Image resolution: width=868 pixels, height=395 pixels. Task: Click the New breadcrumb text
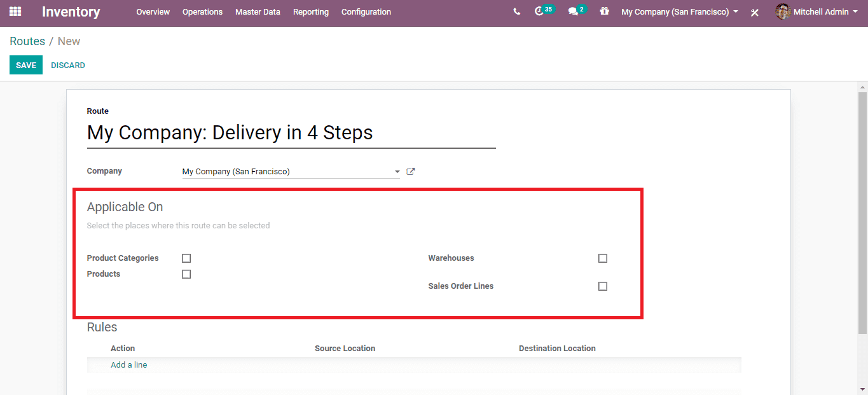click(x=69, y=41)
